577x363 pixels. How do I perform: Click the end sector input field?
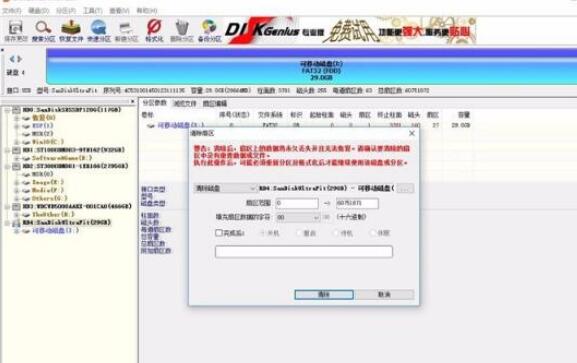point(357,203)
